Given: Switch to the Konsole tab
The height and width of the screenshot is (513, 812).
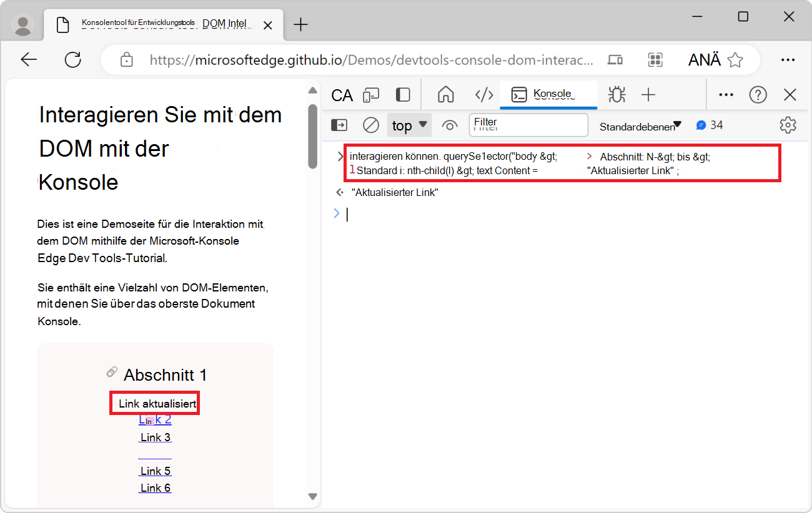Looking at the screenshot, I should click(548, 95).
